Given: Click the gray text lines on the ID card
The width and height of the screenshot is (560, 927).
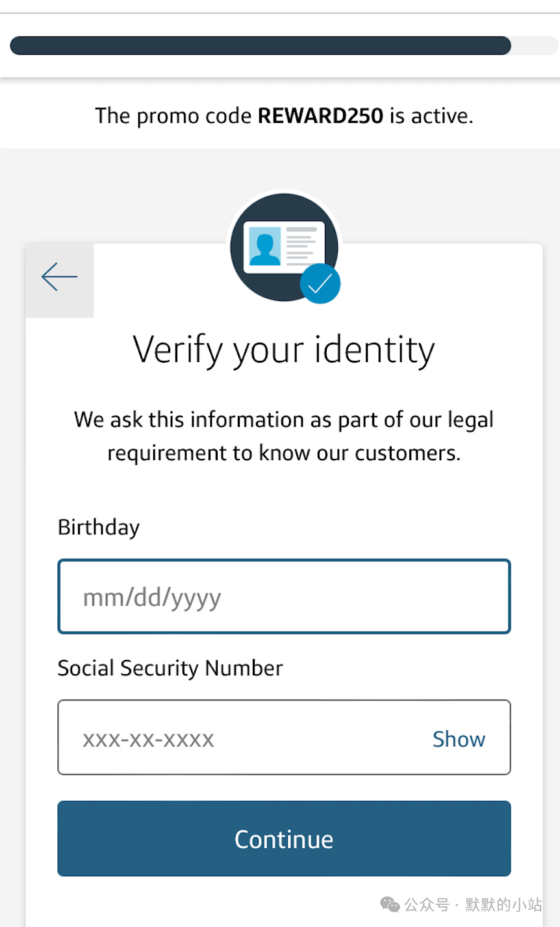Looking at the screenshot, I should pyautogui.click(x=301, y=244).
